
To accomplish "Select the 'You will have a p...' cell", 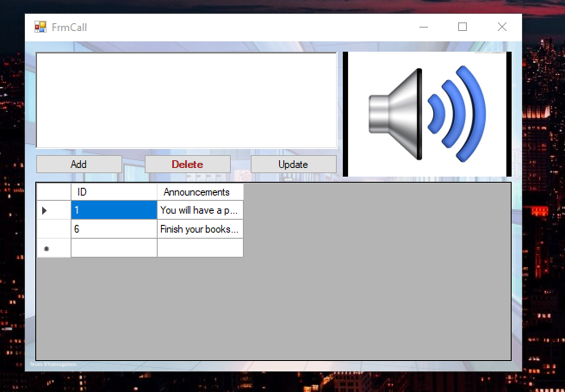I will pos(201,210).
